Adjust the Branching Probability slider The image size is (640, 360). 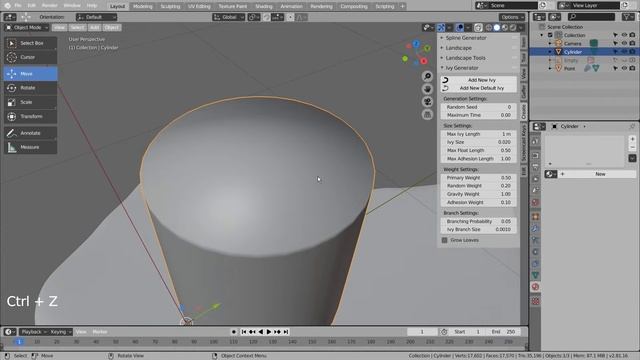pos(479,222)
